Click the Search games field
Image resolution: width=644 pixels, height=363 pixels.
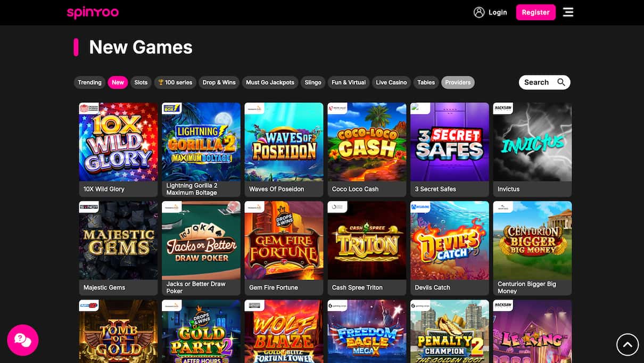coord(544,82)
